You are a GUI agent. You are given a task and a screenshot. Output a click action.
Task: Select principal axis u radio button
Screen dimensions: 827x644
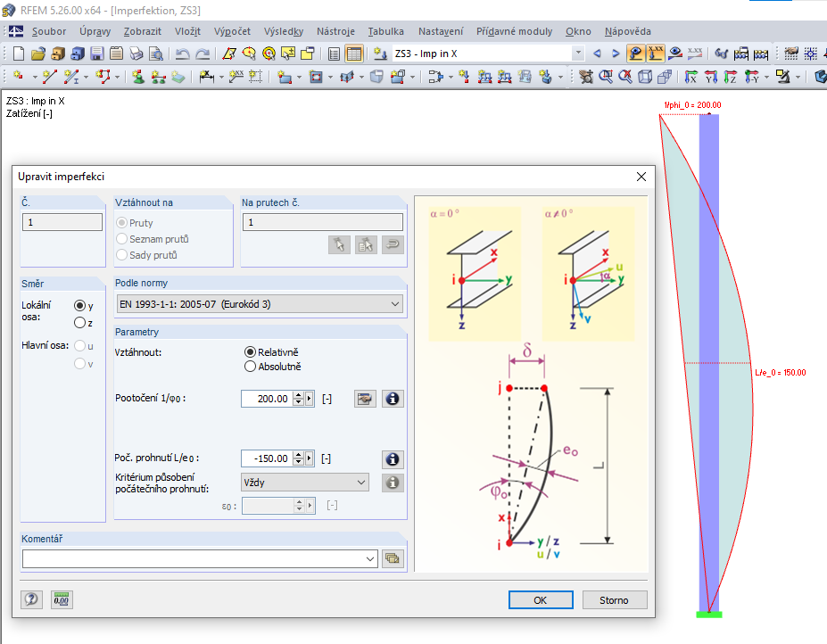[x=79, y=346]
